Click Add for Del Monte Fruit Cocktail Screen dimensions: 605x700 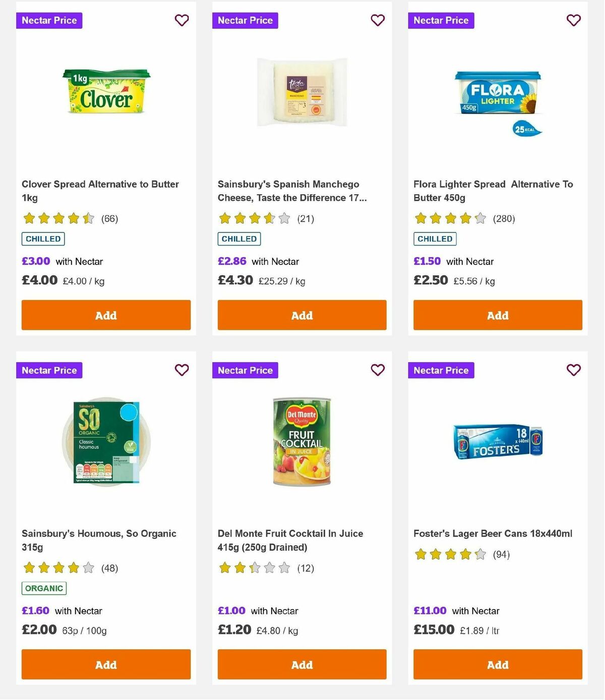coord(301,665)
